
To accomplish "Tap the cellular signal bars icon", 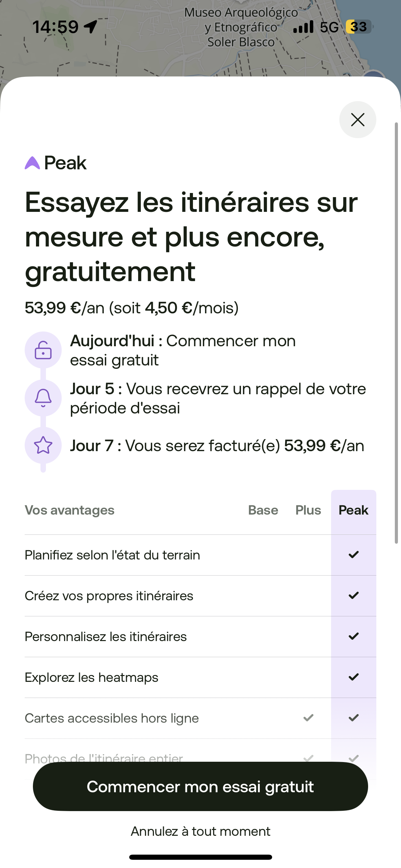I will tap(303, 27).
